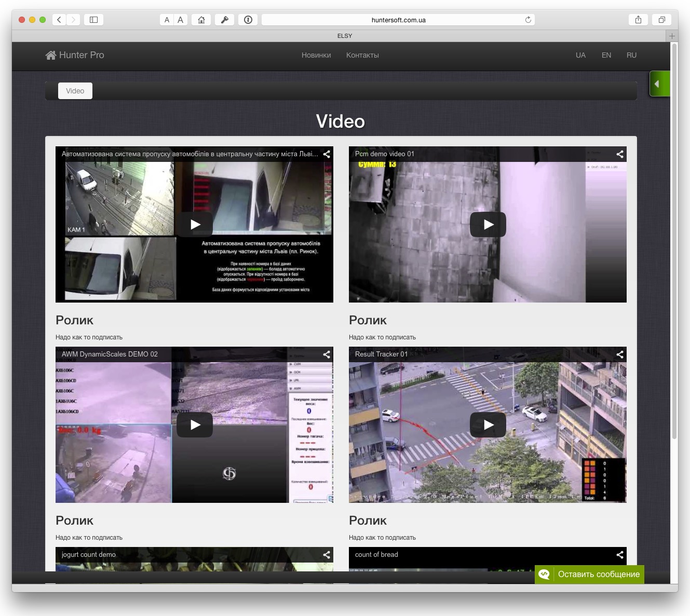Image resolution: width=690 pixels, height=616 pixels.
Task: Play the Lviv automated vehicle access video
Action: click(x=195, y=225)
